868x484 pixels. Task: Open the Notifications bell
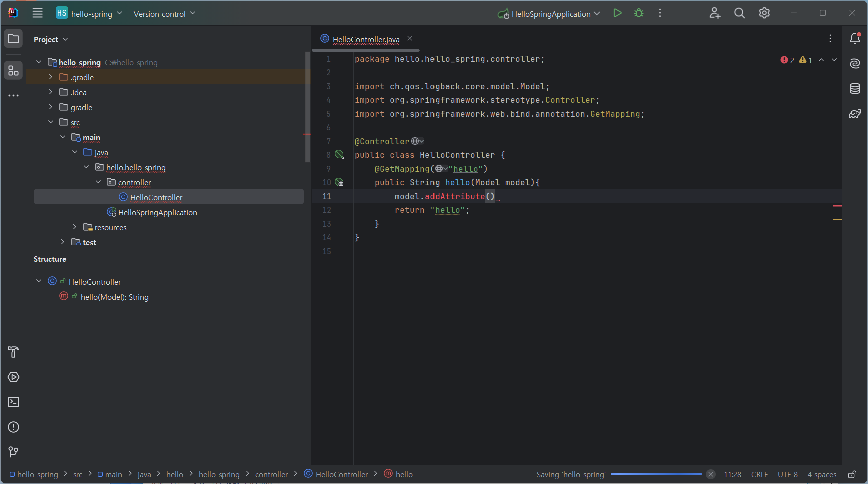(855, 39)
